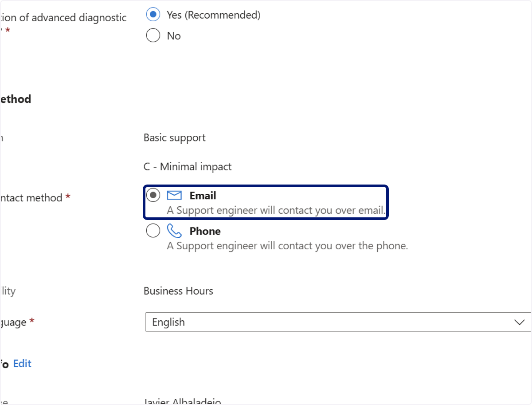Viewport: 532px width, 405px height.
Task: Open the English language dropdown
Action: pyautogui.click(x=338, y=322)
